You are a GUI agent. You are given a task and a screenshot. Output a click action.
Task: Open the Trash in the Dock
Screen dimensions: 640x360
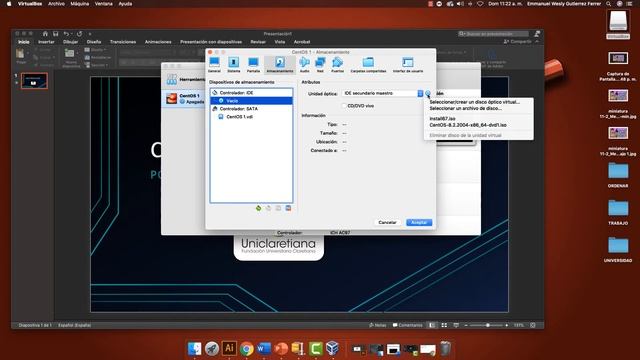pos(445,349)
